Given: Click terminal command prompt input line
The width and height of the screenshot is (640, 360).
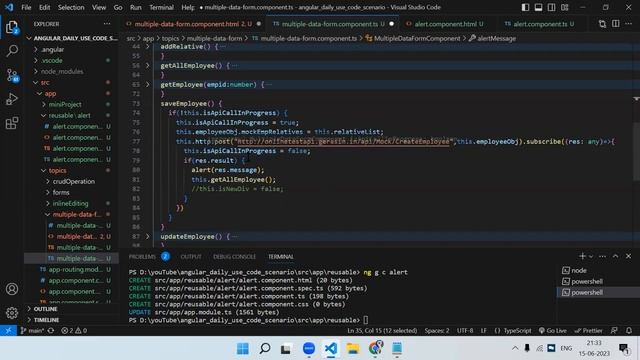Looking at the screenshot, I should pyautogui.click(x=249, y=320).
